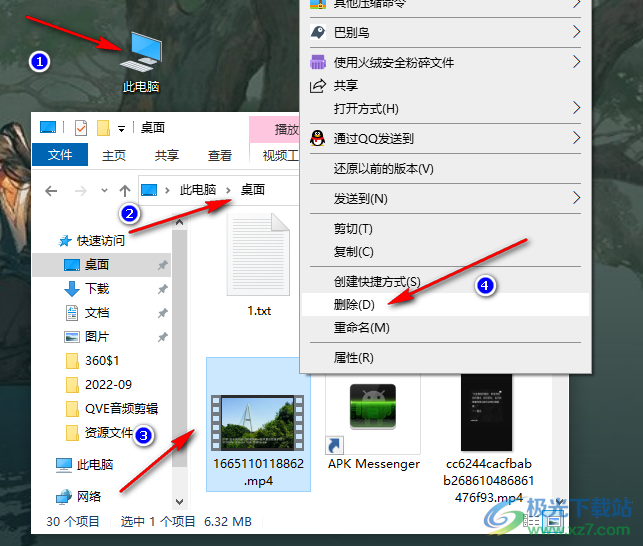Click 此电脑 in the address breadcrumb
Screen dimensions: 643x546
coord(198,190)
